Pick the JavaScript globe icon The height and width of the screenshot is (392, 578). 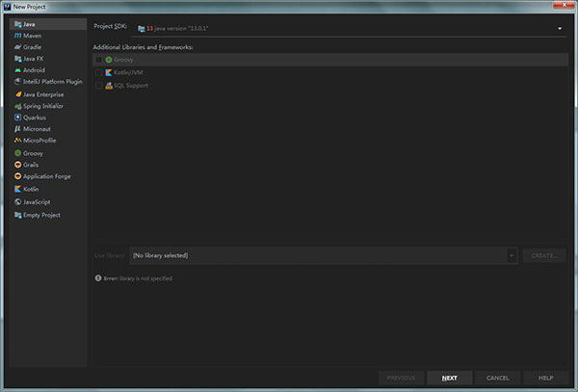pyautogui.click(x=17, y=202)
